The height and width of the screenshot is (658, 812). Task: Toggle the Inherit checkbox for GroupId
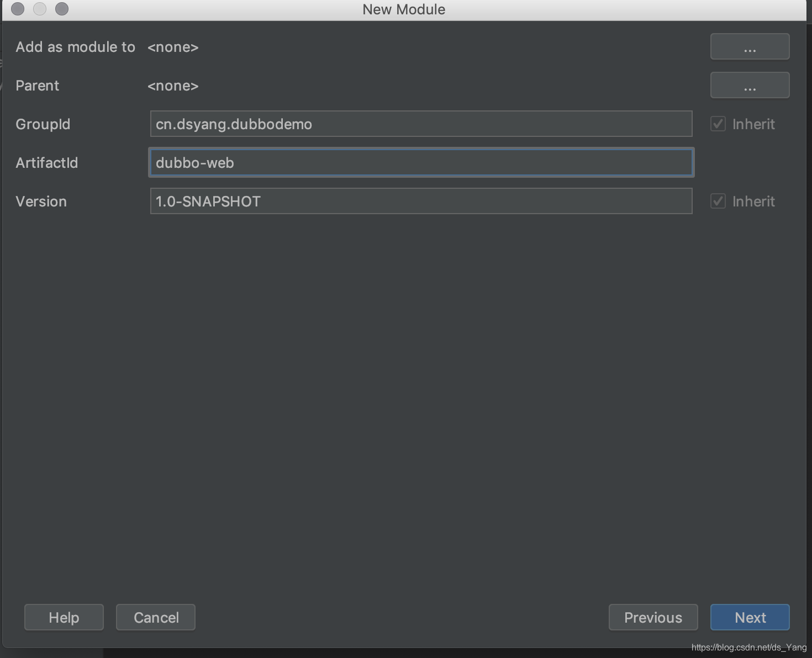[x=718, y=124]
